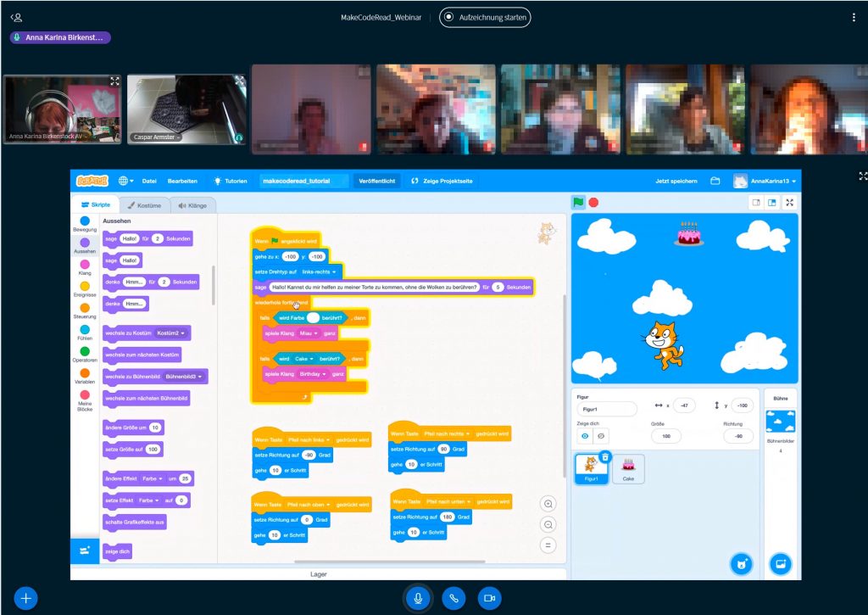Screen dimensions: 868x615
Task: Open the Datei menu
Action: pyautogui.click(x=149, y=181)
